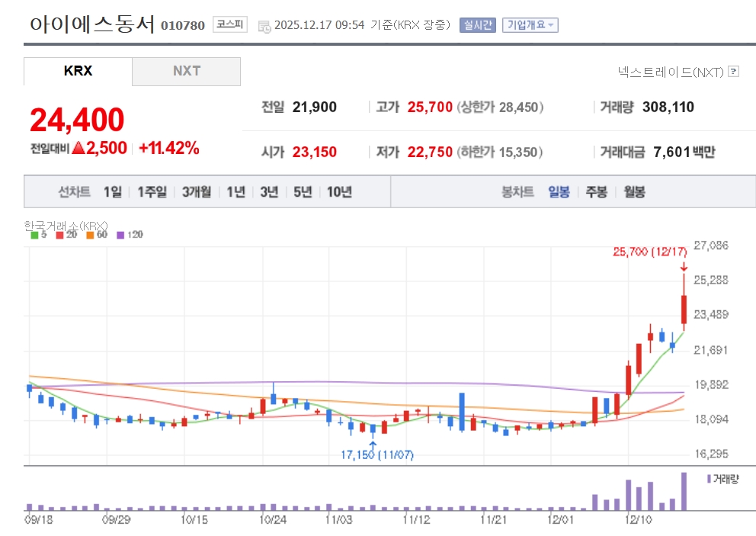Viewport: 756px width, 536px height.
Task: Click the purple 120-day moving average swatch
Action: click(120, 235)
